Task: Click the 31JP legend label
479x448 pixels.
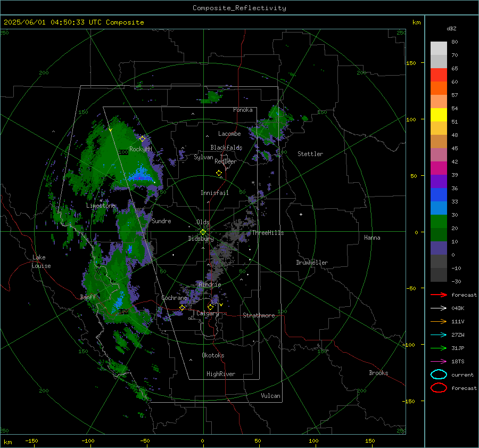Action: click(x=458, y=348)
